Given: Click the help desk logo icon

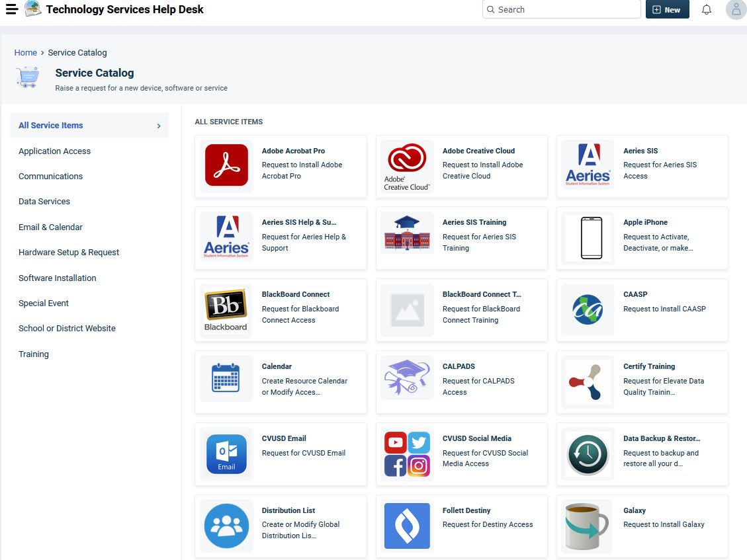Looking at the screenshot, I should click(32, 9).
